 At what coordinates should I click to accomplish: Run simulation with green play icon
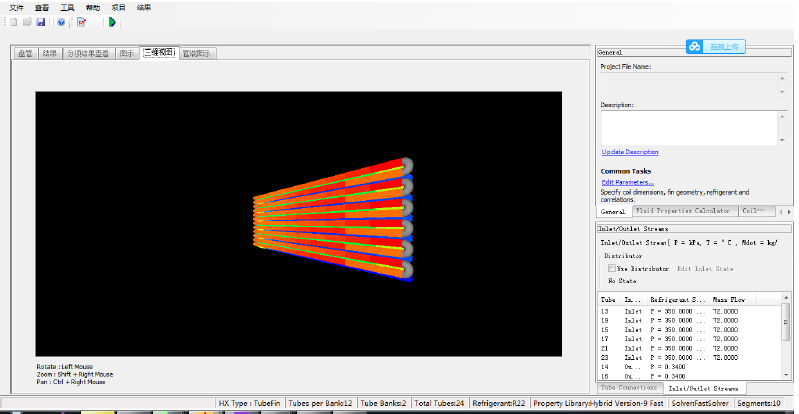tap(112, 22)
